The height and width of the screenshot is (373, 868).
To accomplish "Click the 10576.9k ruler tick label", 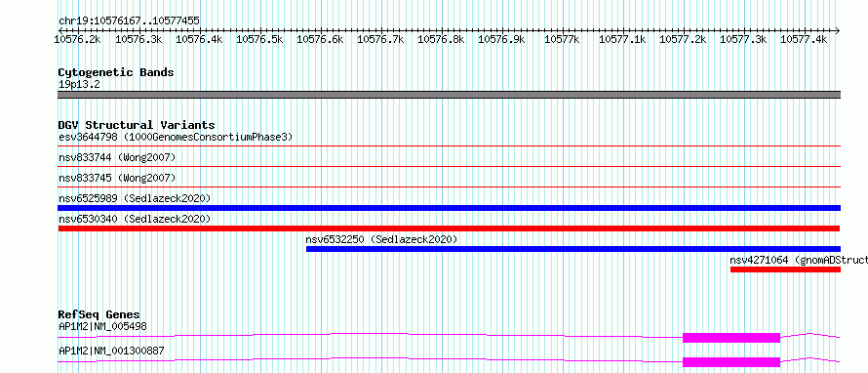I will click(501, 39).
